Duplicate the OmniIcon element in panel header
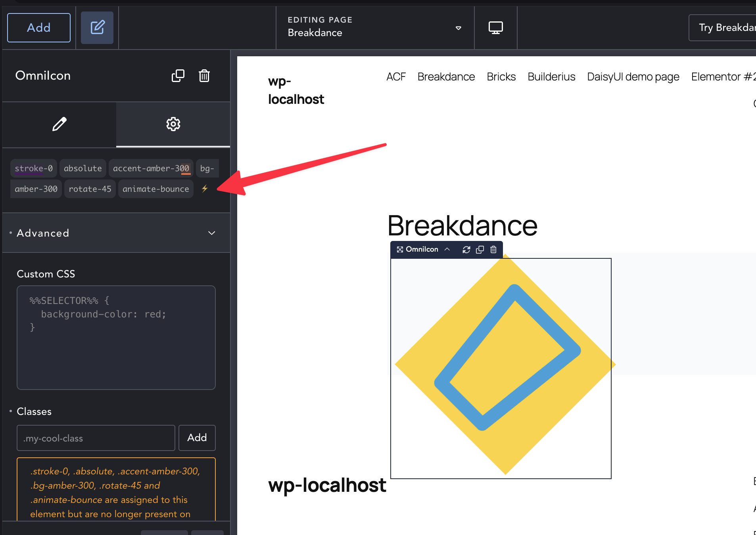Viewport: 756px width, 535px height. [178, 76]
